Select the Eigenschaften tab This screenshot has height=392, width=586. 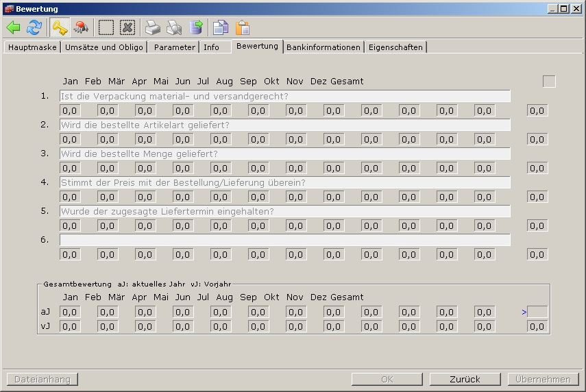395,47
